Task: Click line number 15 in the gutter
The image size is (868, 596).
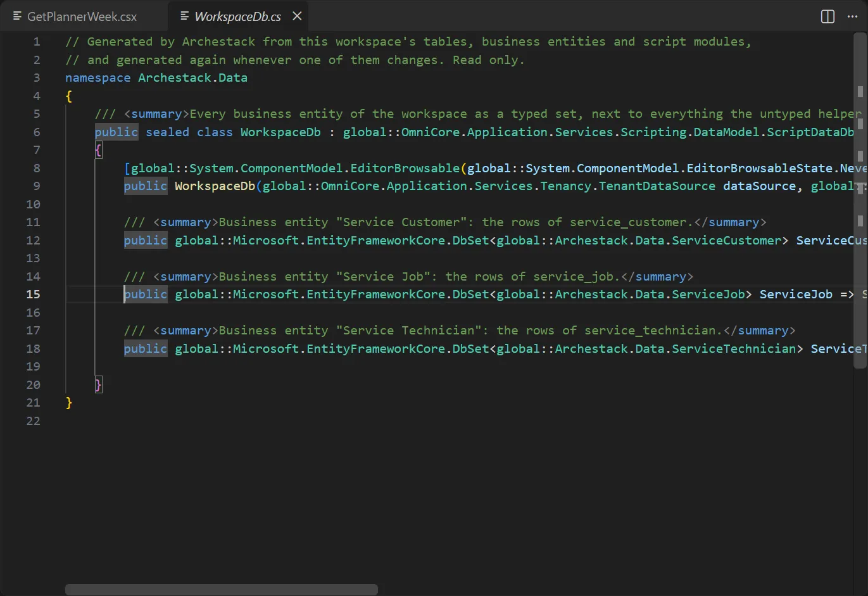Action: 33,295
